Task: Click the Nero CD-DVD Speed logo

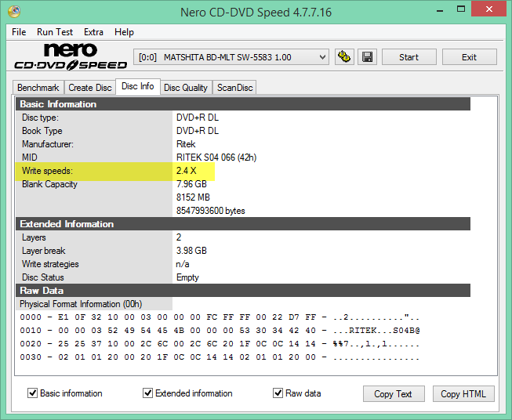Action: pos(71,56)
